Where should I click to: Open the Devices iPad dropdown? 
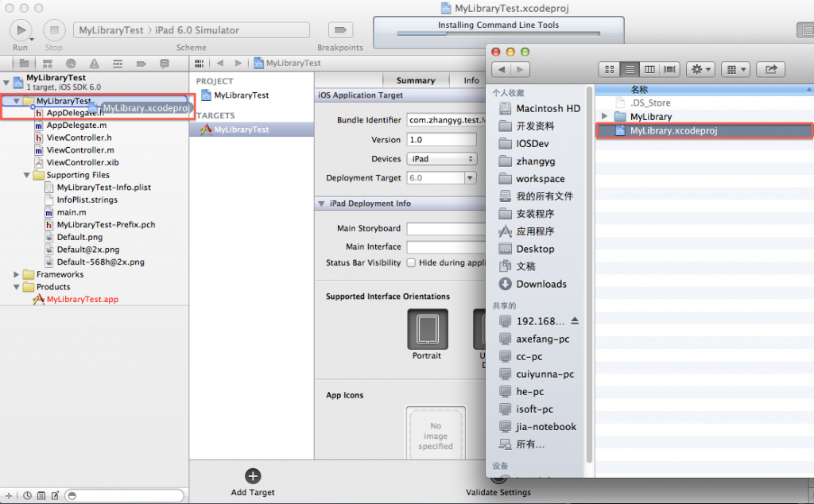tap(441, 159)
